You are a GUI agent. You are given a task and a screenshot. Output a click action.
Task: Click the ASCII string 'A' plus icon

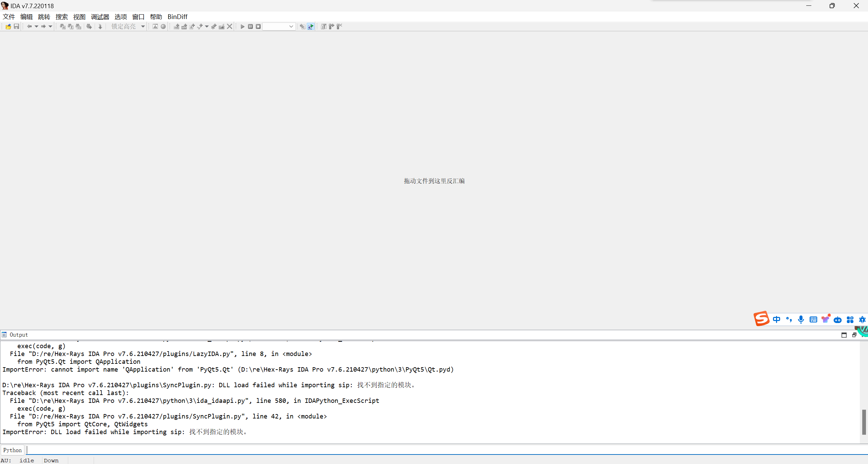(192, 26)
